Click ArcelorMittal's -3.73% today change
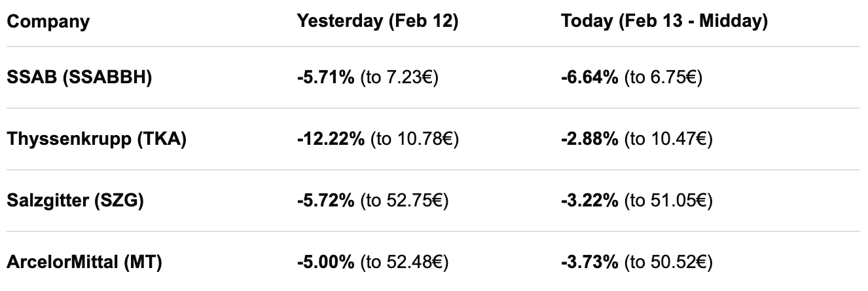868x291 pixels. (590, 263)
